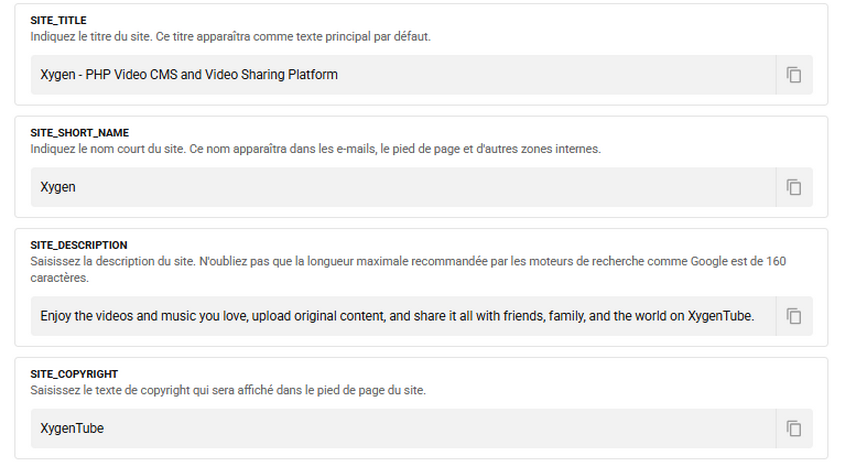Click into the short name field containing Xygen
The image size is (846, 465).
(x=400, y=187)
